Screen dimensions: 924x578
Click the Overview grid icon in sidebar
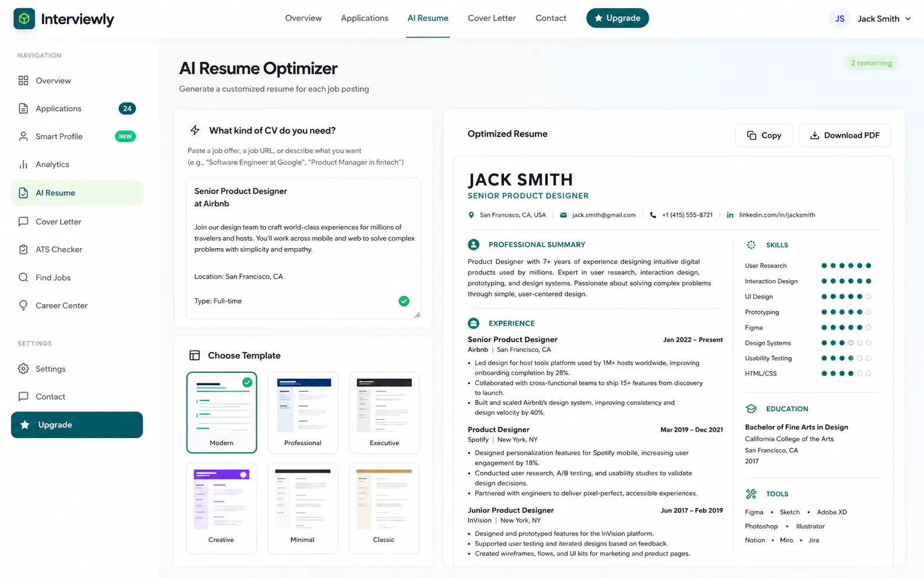[x=23, y=80]
